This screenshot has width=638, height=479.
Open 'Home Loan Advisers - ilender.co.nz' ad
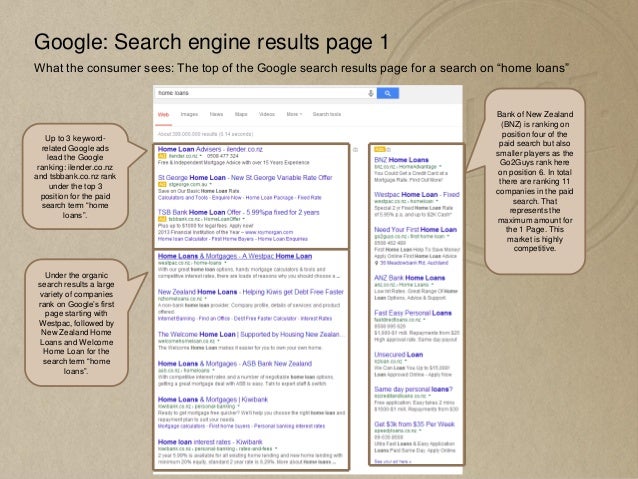[210, 149]
